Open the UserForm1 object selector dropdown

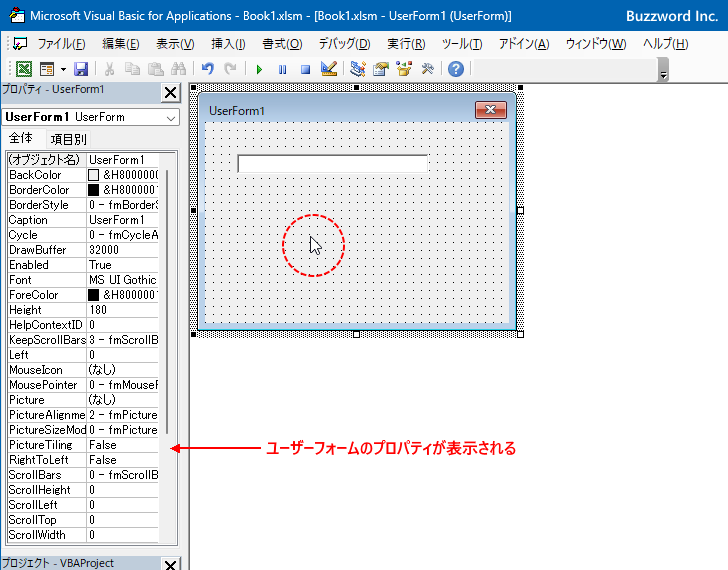(x=171, y=118)
